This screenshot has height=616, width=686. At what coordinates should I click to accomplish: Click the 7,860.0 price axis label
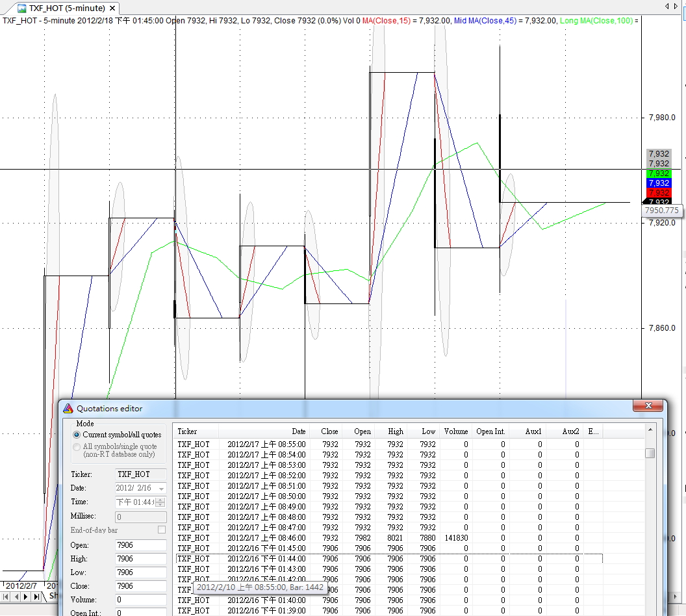(x=662, y=327)
